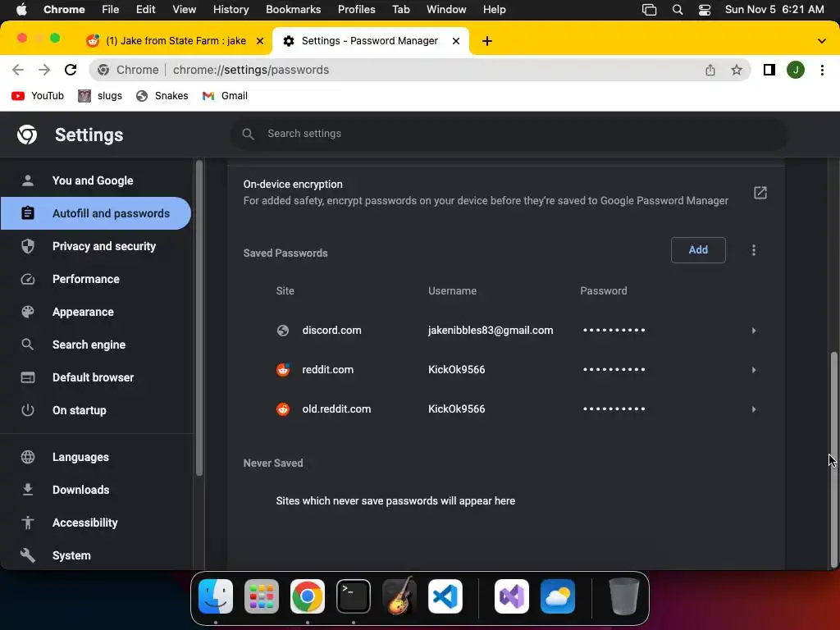Click Downloads arrow icon in sidebar

pos(28,490)
